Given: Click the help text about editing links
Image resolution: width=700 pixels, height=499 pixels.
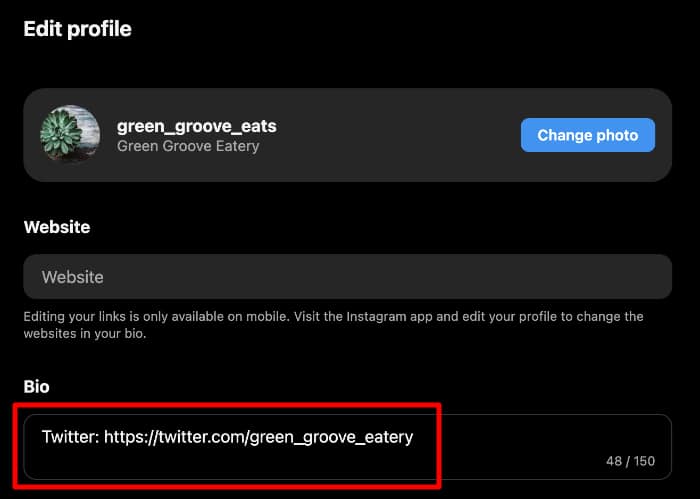Looking at the screenshot, I should pos(333,324).
